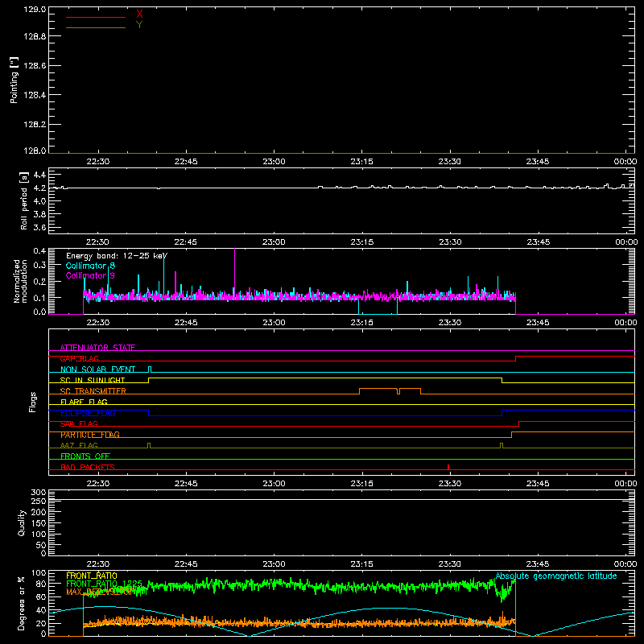Click the 23:00 time label under Roll period panel
The image size is (644, 644).
274,242
